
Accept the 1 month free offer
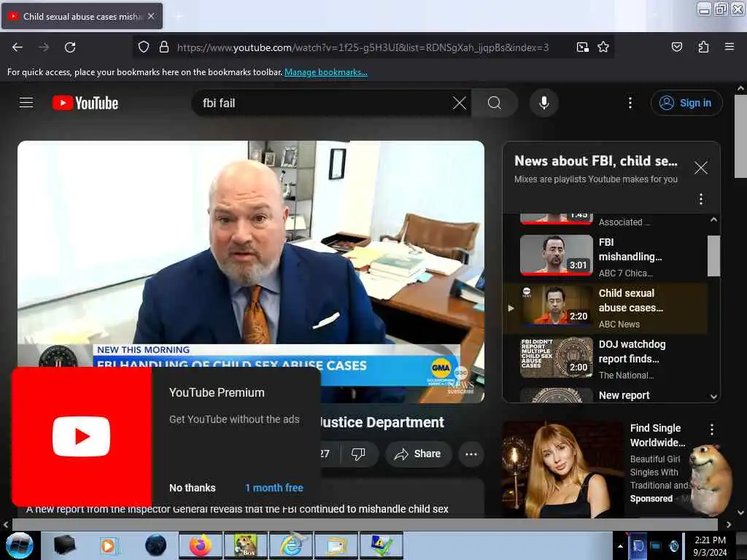point(274,488)
